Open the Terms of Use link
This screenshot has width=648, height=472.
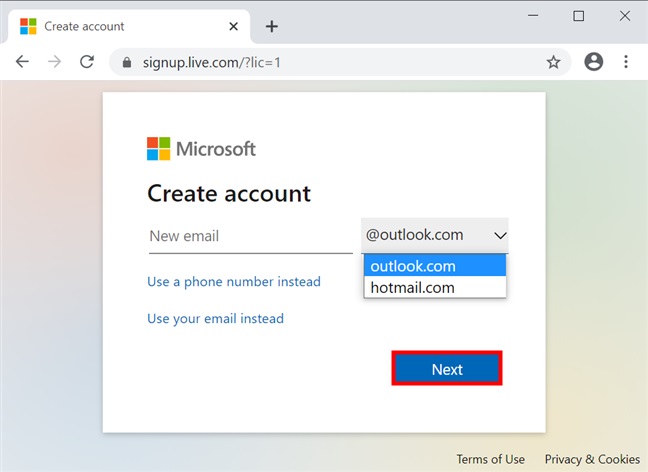(x=490, y=459)
